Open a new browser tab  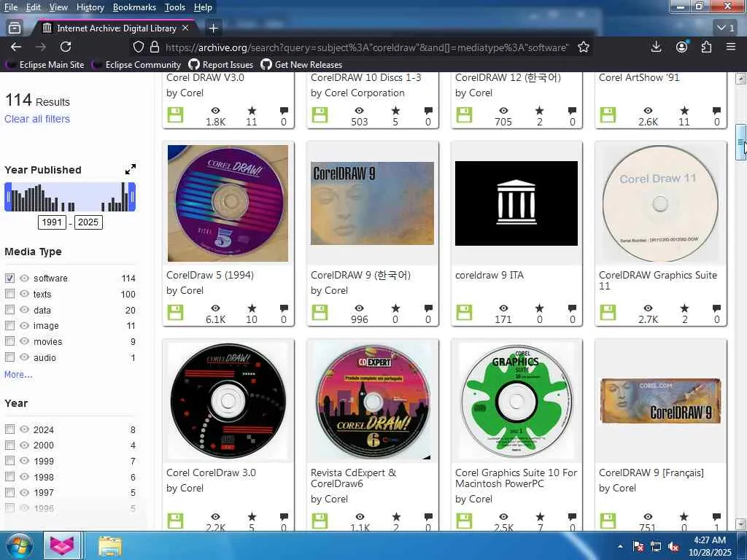pos(214,28)
